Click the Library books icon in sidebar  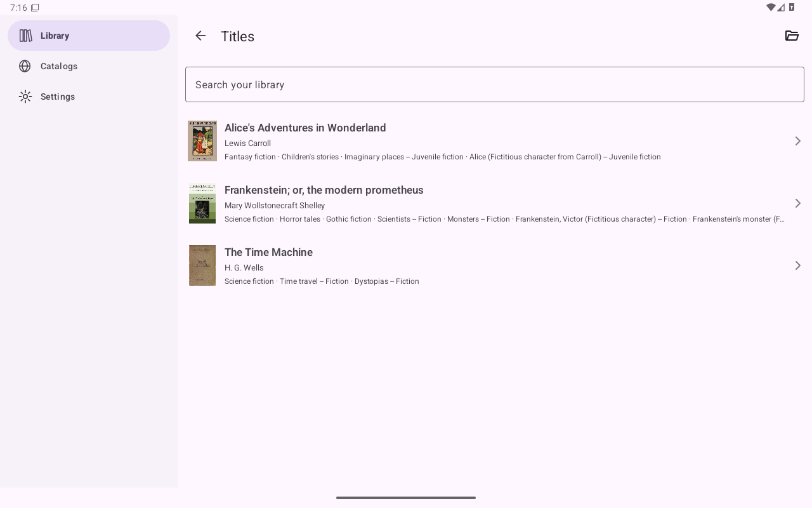coord(25,36)
